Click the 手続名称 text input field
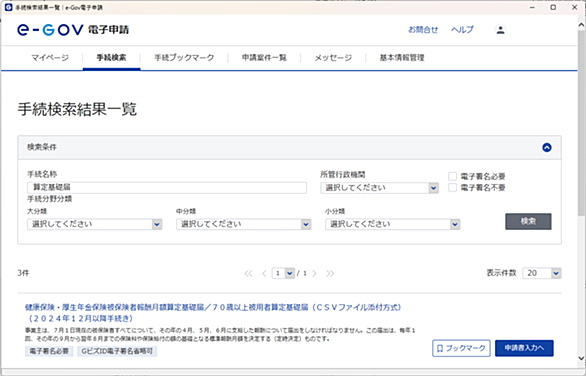 tap(167, 188)
